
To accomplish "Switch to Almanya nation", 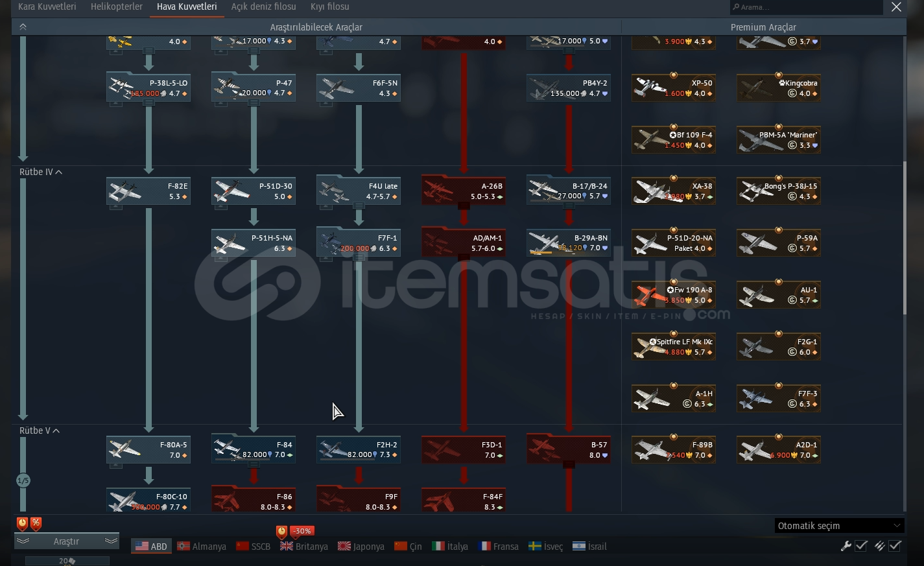I will pyautogui.click(x=202, y=547).
